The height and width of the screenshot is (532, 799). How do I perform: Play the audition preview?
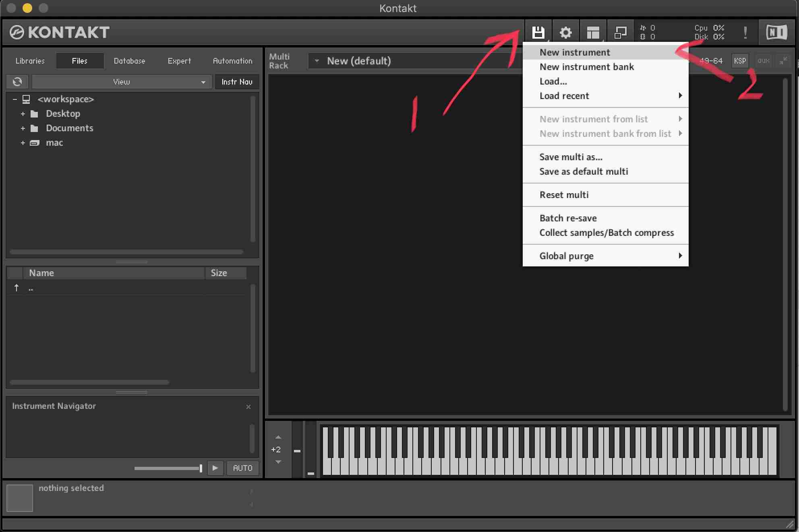[215, 468]
